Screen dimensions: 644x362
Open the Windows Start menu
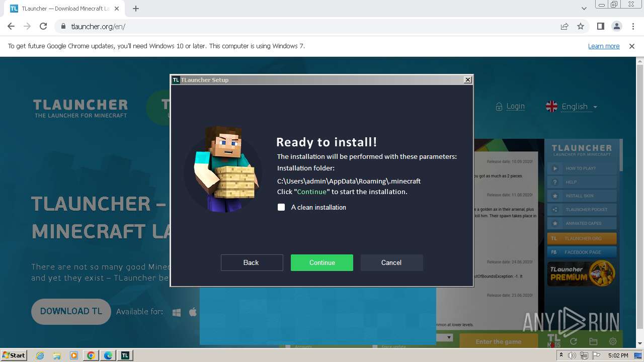tap(14, 355)
